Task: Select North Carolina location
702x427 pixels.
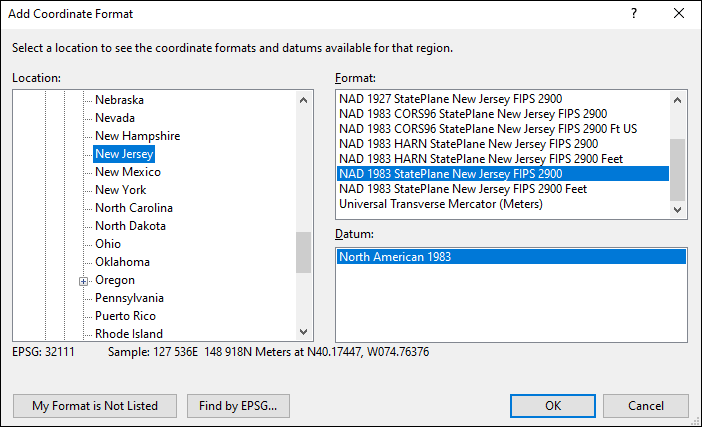Action: [x=133, y=208]
